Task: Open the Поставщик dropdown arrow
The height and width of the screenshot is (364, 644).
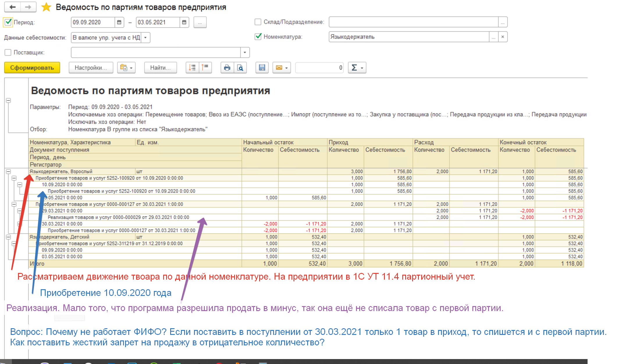Action: tap(245, 52)
